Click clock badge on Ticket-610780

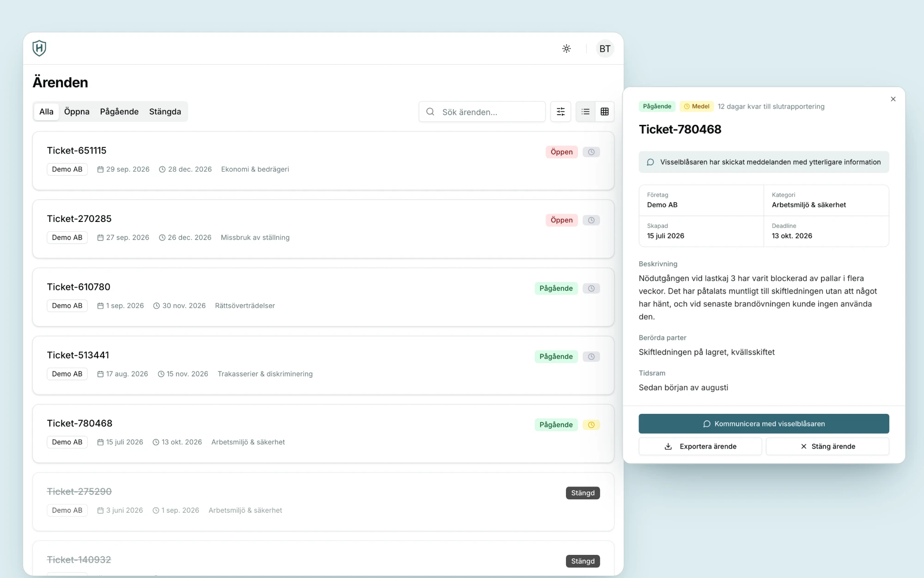(591, 288)
